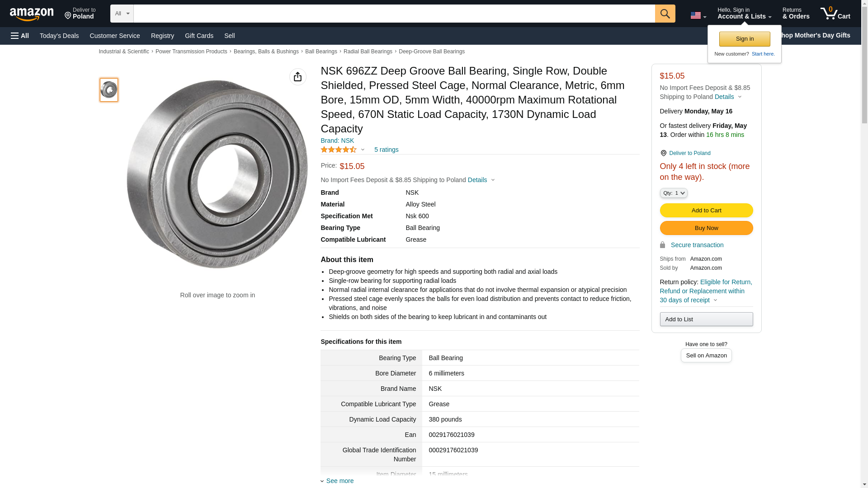Open the 5 ratings link
The height and width of the screenshot is (488, 868).
[386, 150]
